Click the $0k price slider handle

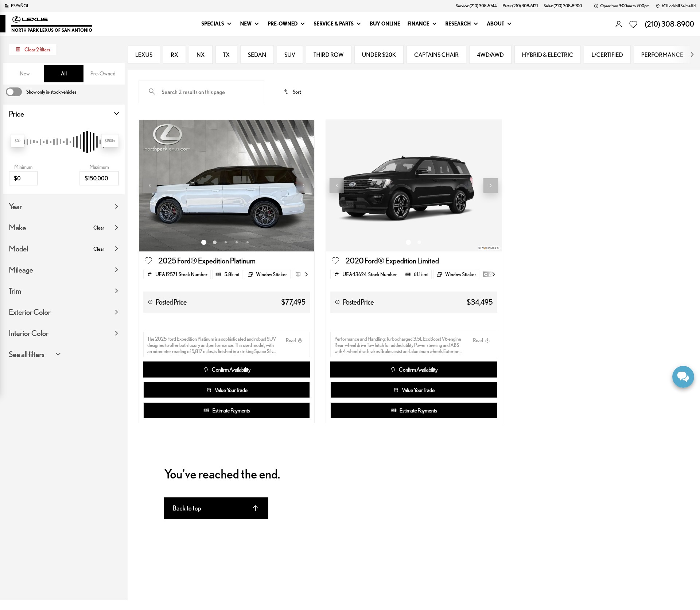coord(17,141)
